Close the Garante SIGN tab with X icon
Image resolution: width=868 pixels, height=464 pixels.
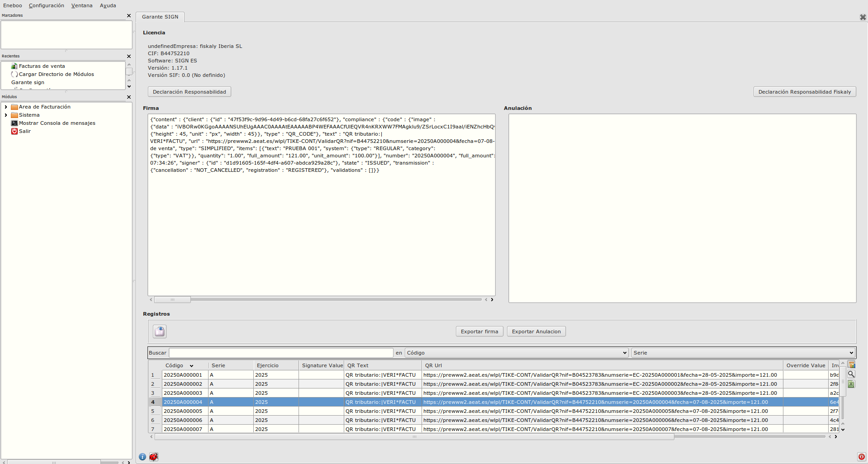(x=863, y=17)
